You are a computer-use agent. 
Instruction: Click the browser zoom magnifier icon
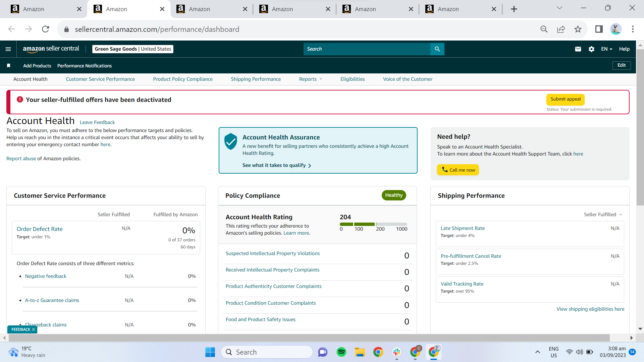[x=544, y=29]
